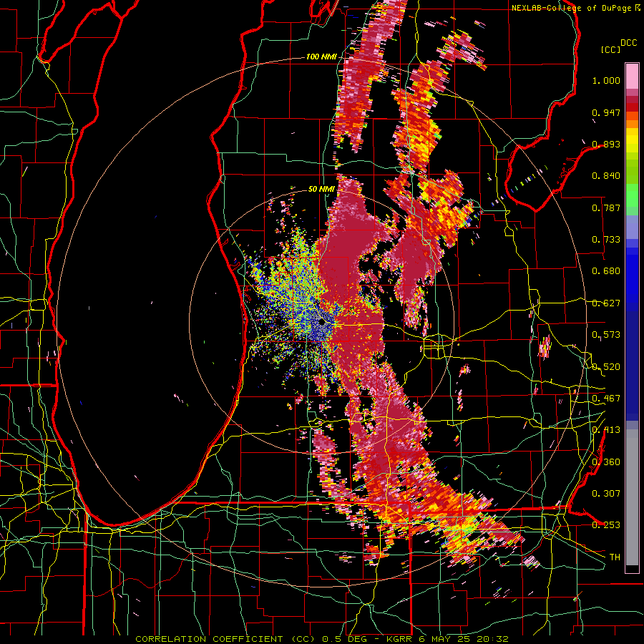Select the 0.467 legend value
This screenshot has width=644, height=644.
(x=606, y=399)
